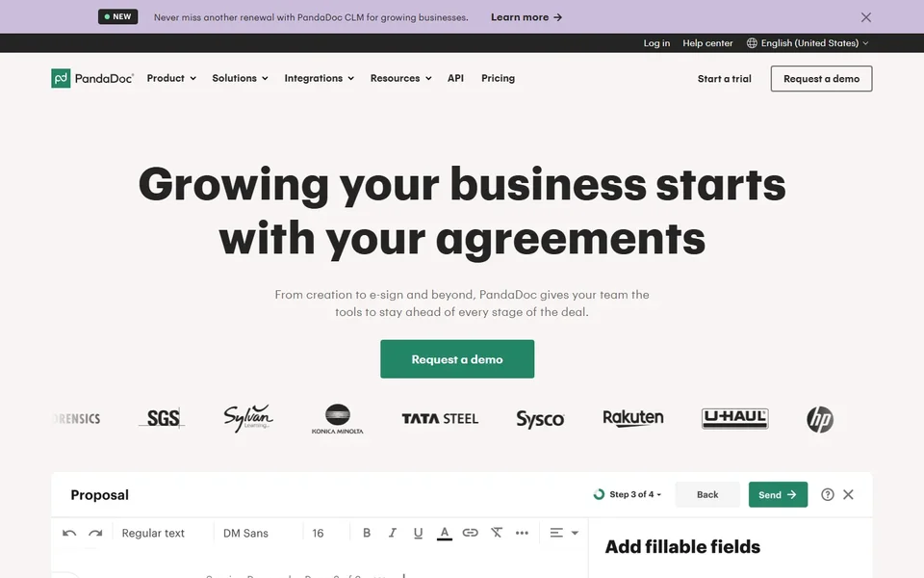Click the Sysco logo
This screenshot has width=924, height=578.
540,419
